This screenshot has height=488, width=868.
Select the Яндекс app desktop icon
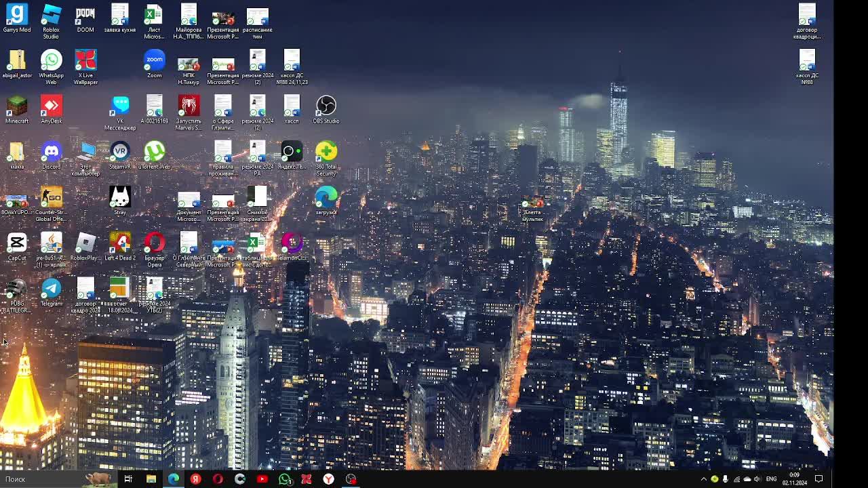(292, 156)
